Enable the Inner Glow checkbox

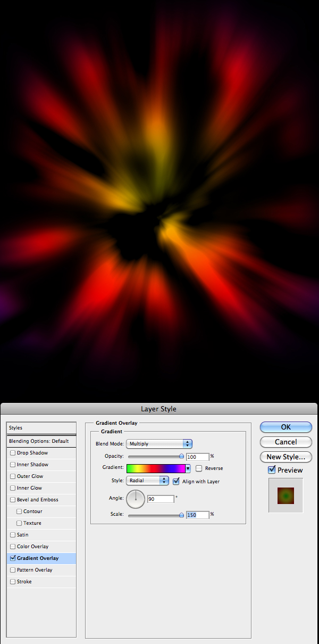click(x=13, y=488)
